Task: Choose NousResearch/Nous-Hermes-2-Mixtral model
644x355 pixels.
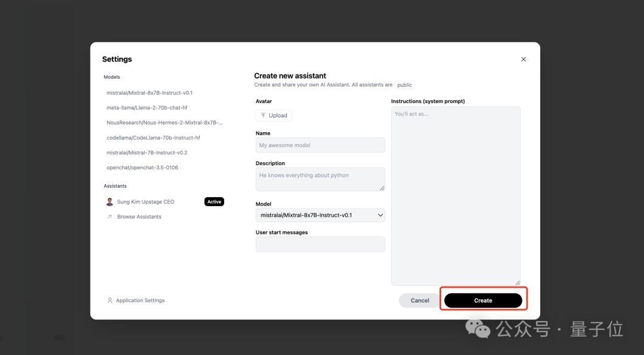Action: pyautogui.click(x=164, y=122)
